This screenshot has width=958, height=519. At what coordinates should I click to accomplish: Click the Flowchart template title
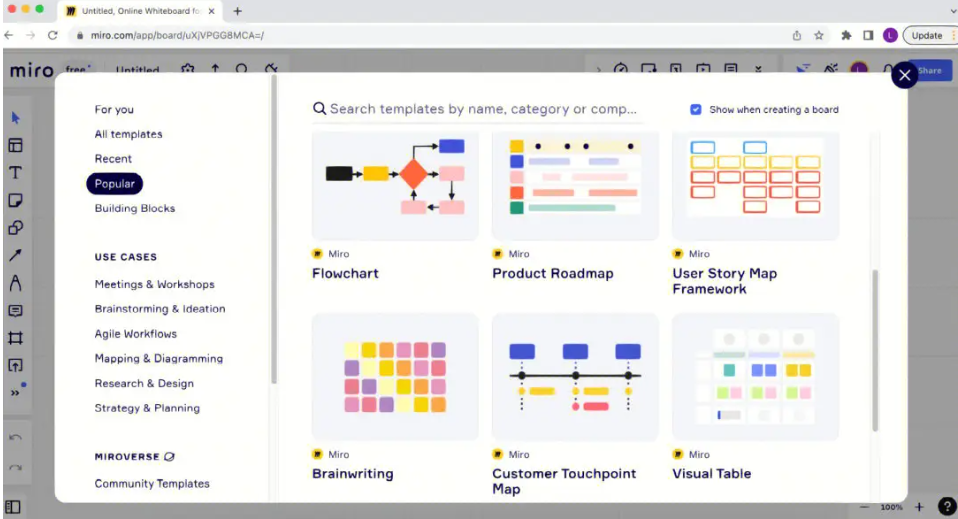(345, 273)
